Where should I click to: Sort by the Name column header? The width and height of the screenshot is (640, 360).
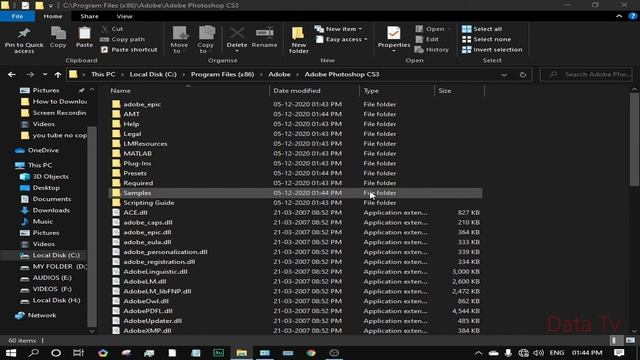[120, 91]
